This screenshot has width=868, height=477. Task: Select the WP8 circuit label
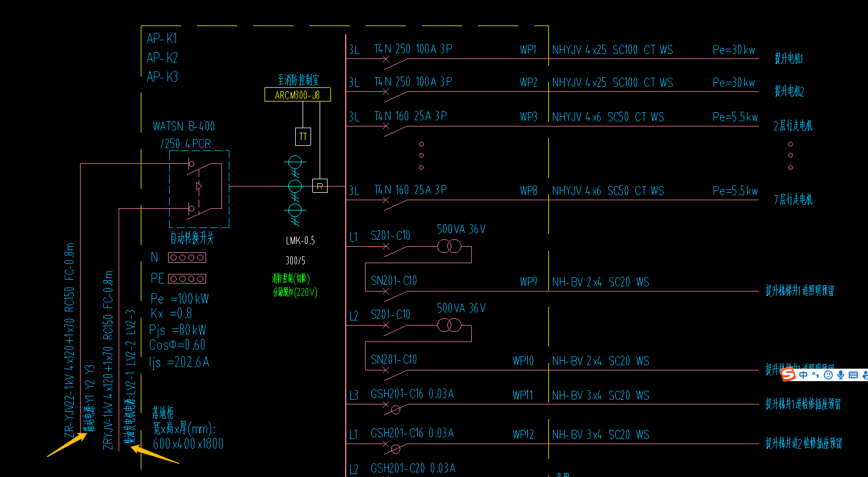(529, 191)
